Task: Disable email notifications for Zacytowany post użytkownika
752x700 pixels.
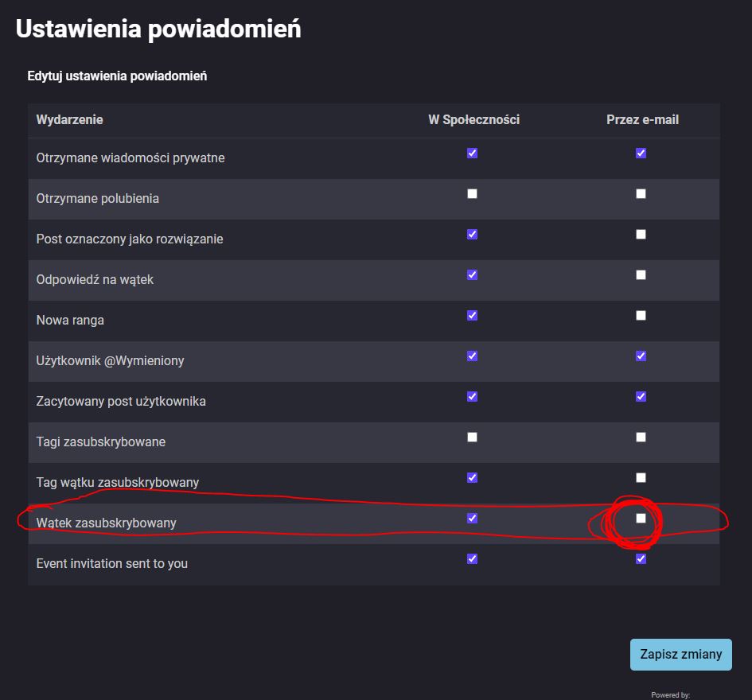Action: (x=641, y=396)
